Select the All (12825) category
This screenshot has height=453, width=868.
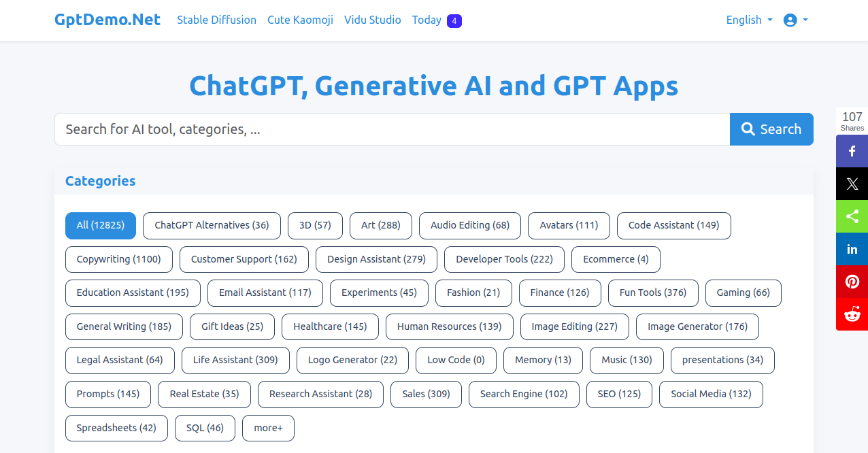point(101,226)
